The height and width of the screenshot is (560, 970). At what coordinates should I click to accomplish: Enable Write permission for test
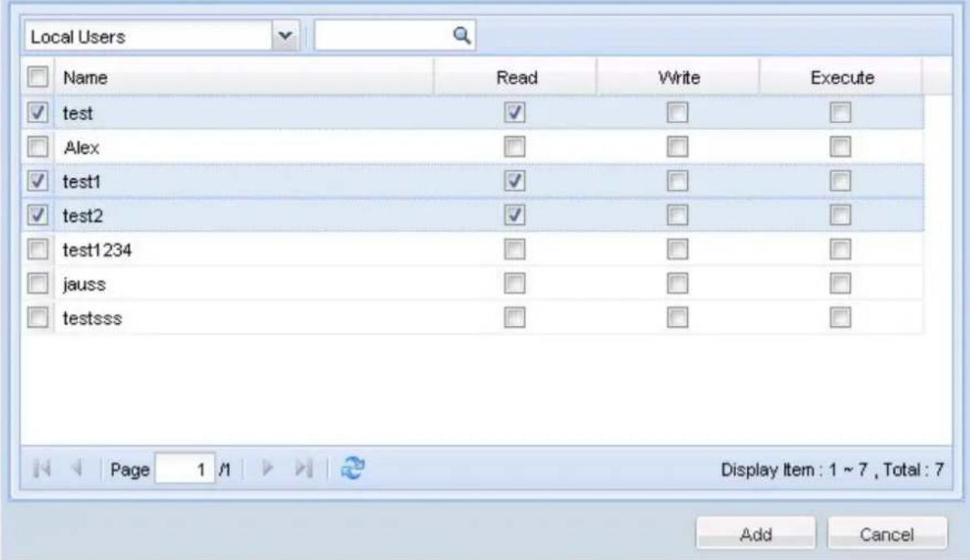tap(678, 112)
